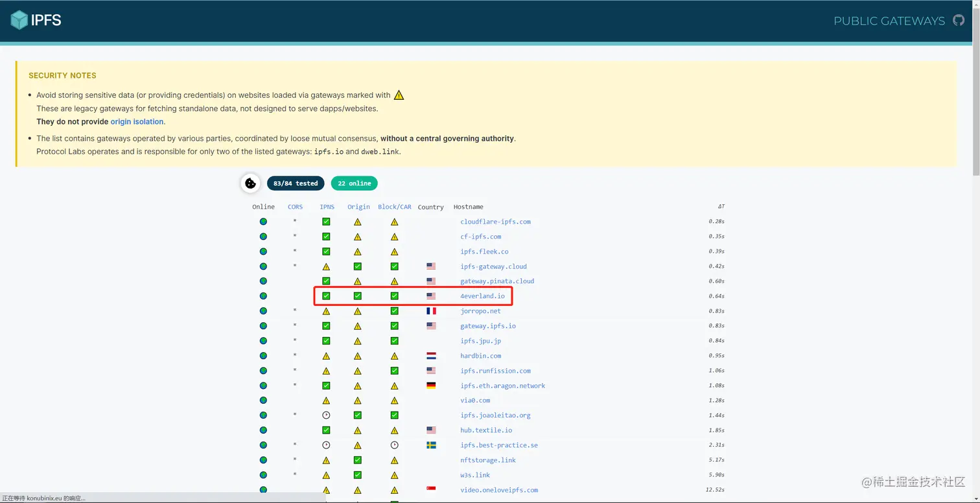Click the US flag beside gateway.pinata.cloud
The image size is (980, 503).
tap(431, 281)
